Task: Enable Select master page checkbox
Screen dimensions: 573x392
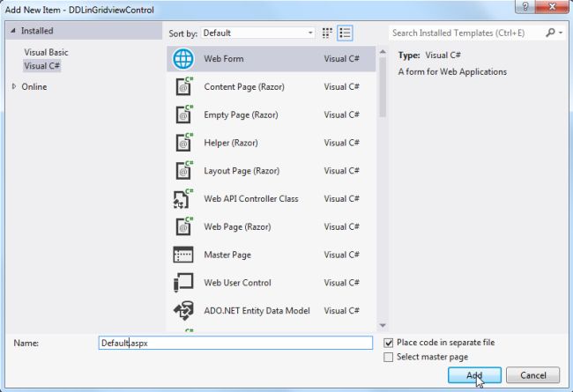Action: pyautogui.click(x=389, y=357)
